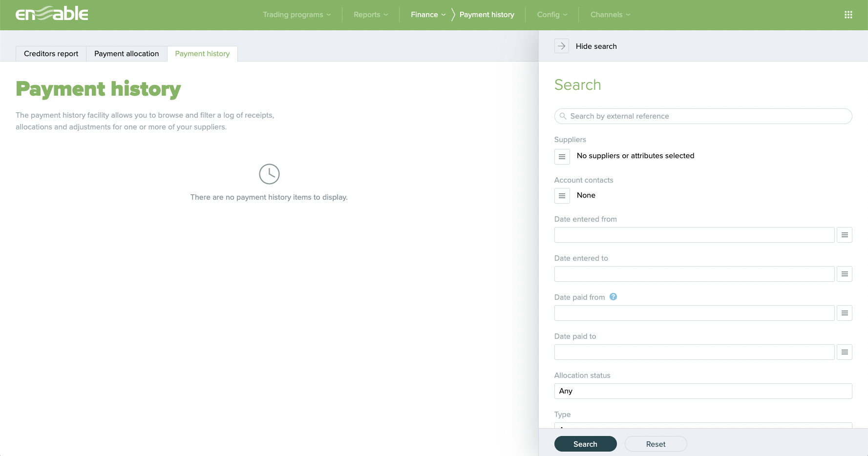Click 'There are no payment history items' message
Screen dimensions: 868x456
pyautogui.click(x=269, y=197)
